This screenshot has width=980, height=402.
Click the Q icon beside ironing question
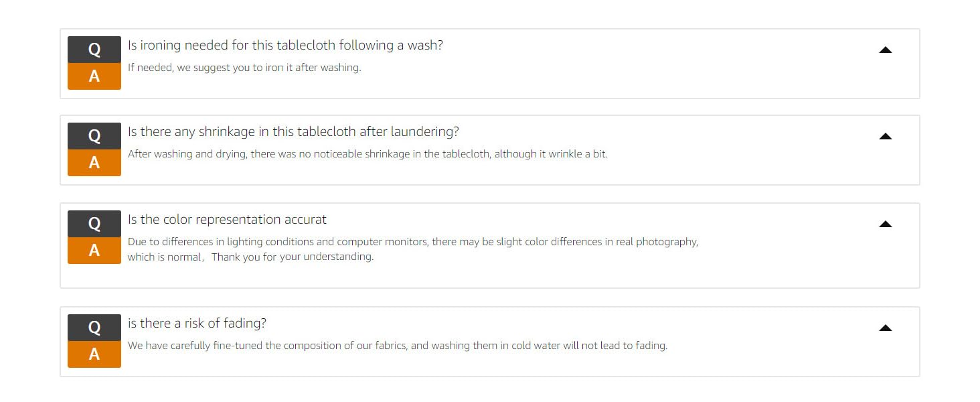pyautogui.click(x=94, y=50)
